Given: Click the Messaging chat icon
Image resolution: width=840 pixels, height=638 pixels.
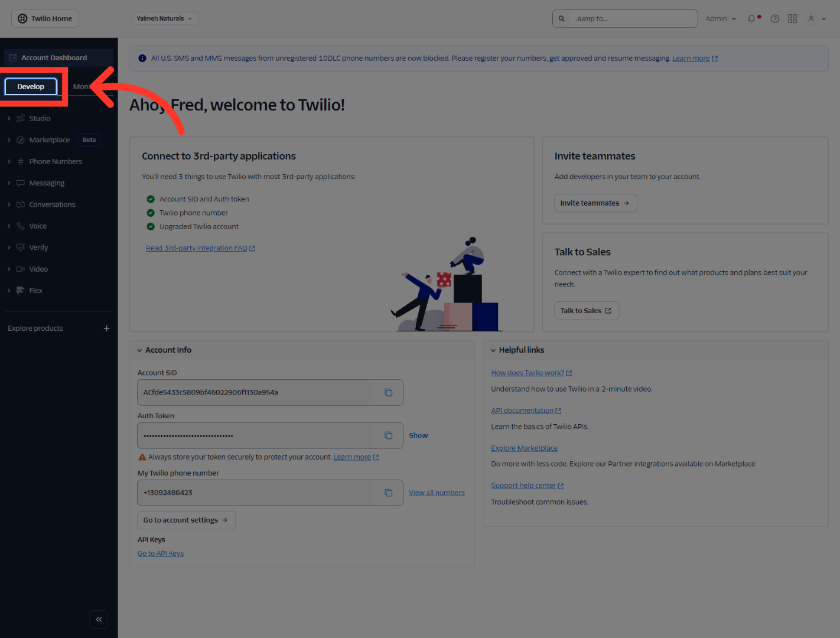Looking at the screenshot, I should coord(21,183).
